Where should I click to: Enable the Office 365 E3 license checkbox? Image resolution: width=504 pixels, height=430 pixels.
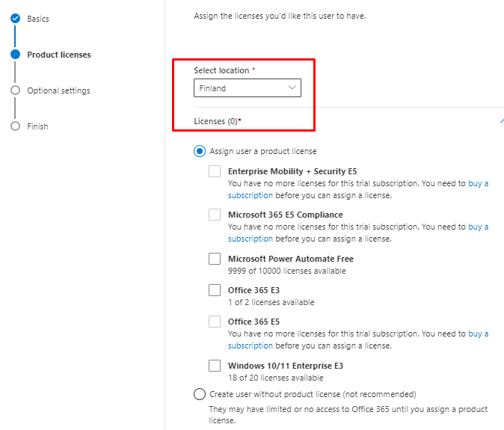(215, 290)
